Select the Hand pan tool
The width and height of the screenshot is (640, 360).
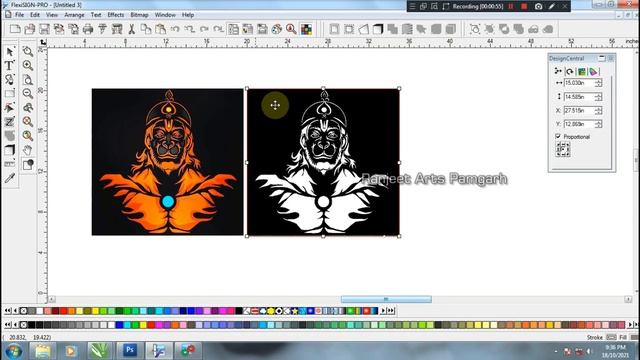coord(28,150)
